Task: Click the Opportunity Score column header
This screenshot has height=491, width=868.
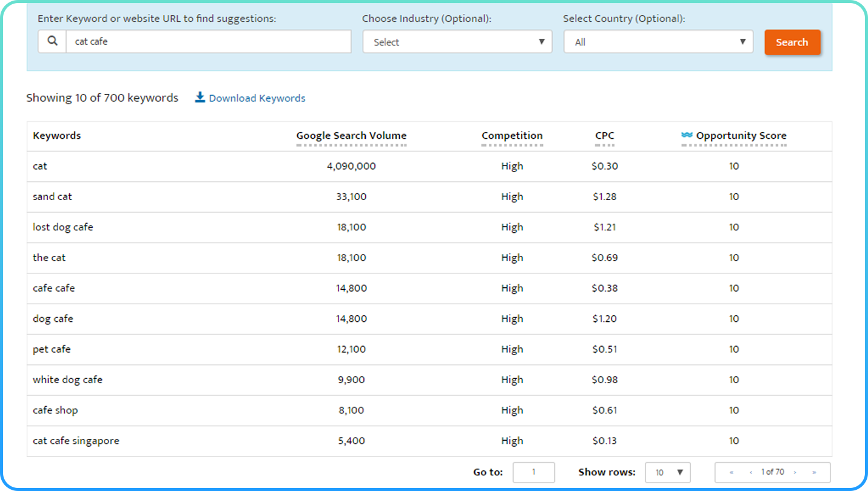Action: [x=741, y=136]
